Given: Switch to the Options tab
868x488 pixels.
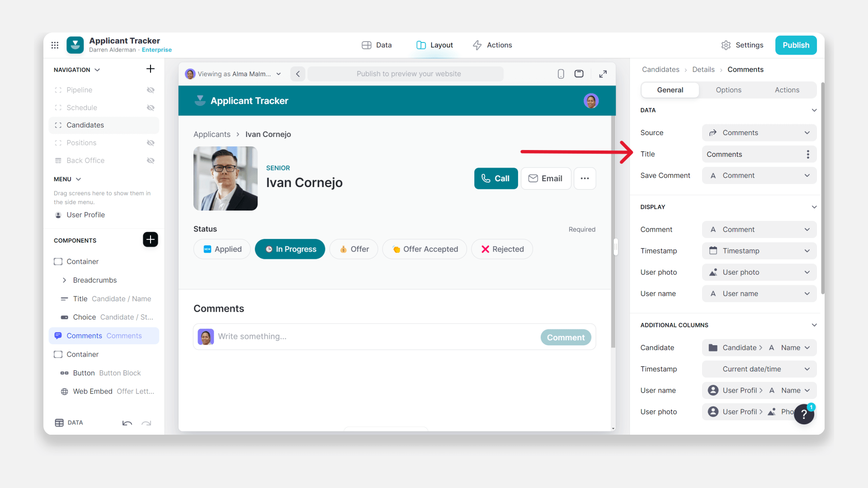Looking at the screenshot, I should [x=728, y=90].
